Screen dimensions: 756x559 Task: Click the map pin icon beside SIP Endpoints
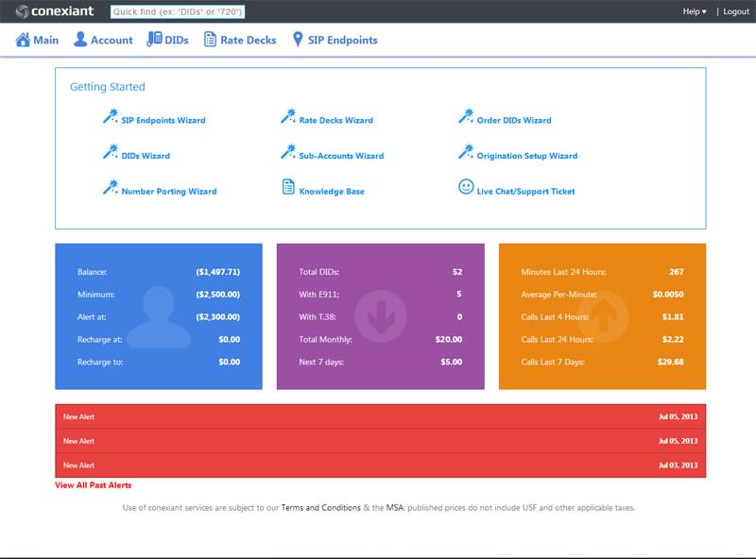[x=298, y=40]
